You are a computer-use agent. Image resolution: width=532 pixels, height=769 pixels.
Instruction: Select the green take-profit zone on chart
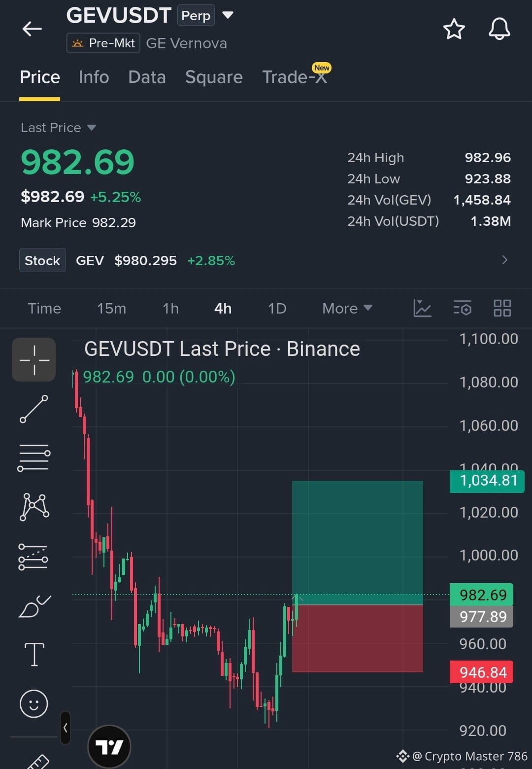coord(358,543)
